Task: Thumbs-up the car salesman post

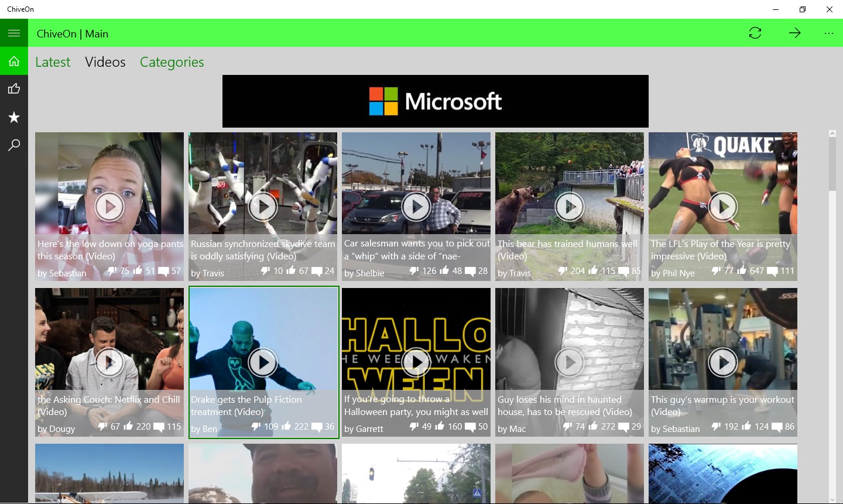Action: pyautogui.click(x=444, y=270)
